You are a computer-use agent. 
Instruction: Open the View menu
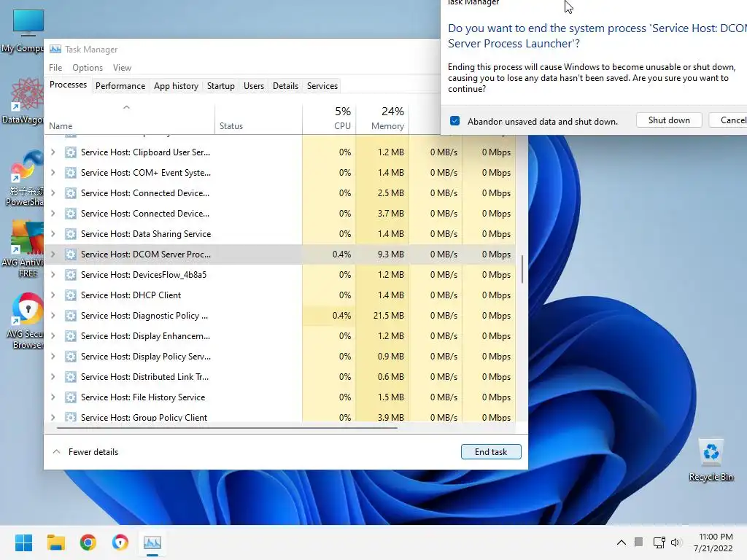[122, 68]
